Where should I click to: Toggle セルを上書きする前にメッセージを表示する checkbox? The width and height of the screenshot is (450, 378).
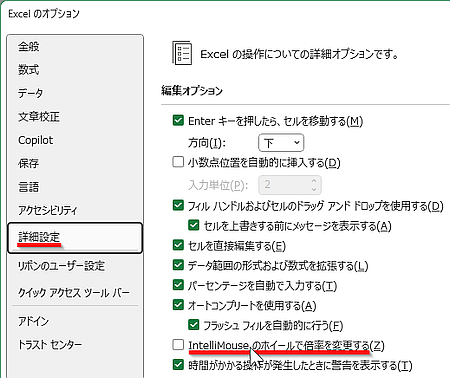(194, 225)
